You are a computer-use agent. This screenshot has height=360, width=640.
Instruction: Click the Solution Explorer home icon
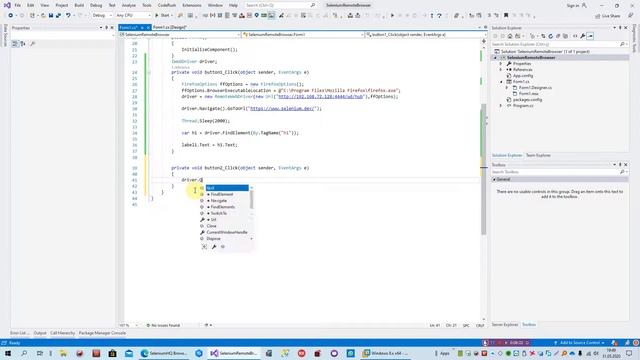click(510, 36)
